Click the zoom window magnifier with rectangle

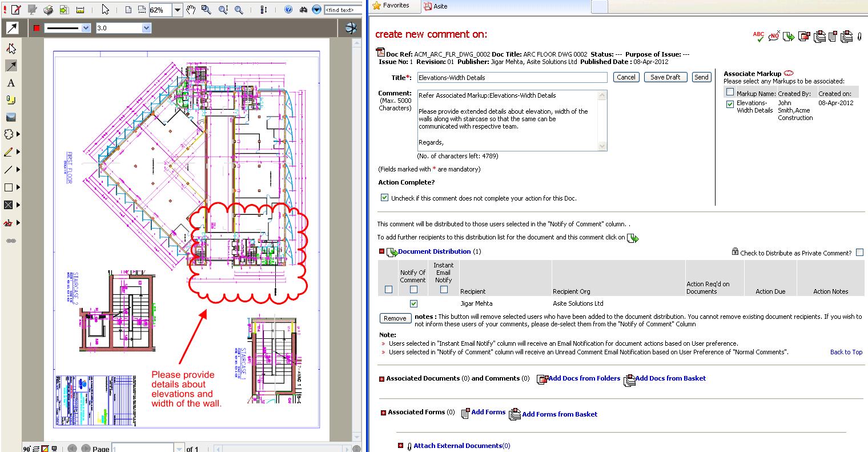(206, 10)
